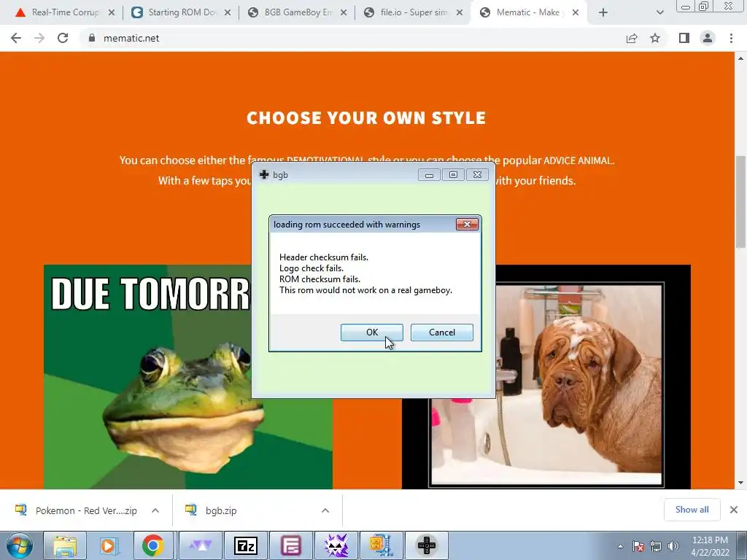747x560 pixels.
Task: Minimize the Chrome browser window
Action: click(686, 6)
